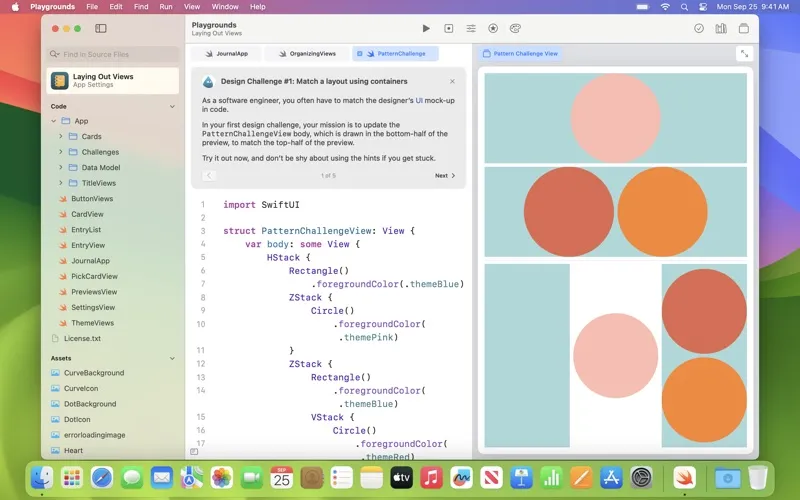Toggle the preview panel icon at toolbar right
The width and height of the screenshot is (800, 500).
coord(744,29)
